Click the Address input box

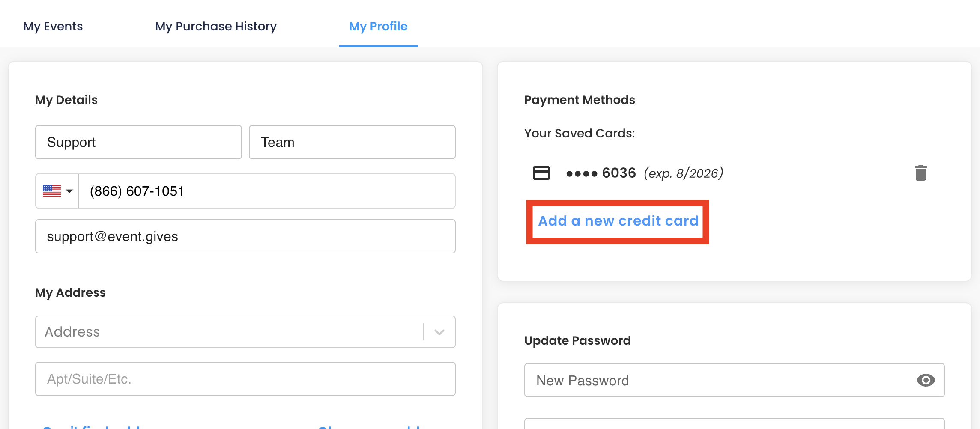click(x=229, y=332)
